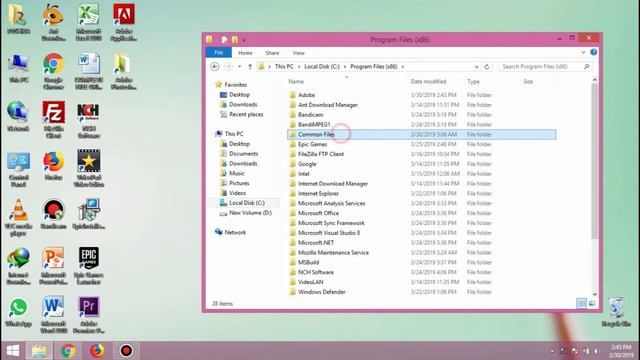Expand chevron after This PC breadcrumb

coord(299,67)
